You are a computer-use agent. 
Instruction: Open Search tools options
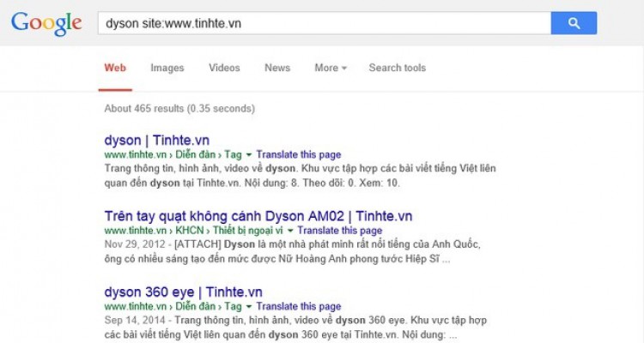398,68
